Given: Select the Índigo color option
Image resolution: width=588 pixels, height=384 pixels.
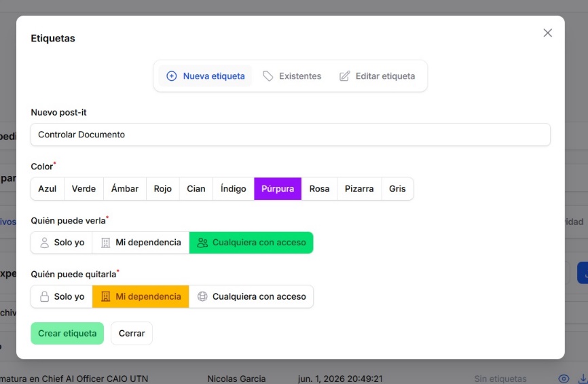Looking at the screenshot, I should click(234, 189).
